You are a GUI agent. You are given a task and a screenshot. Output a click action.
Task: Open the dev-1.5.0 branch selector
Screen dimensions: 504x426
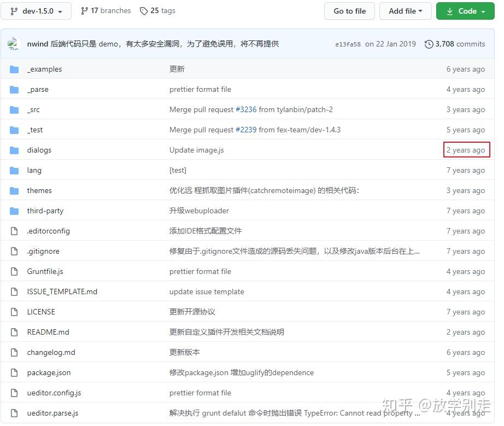tap(36, 10)
